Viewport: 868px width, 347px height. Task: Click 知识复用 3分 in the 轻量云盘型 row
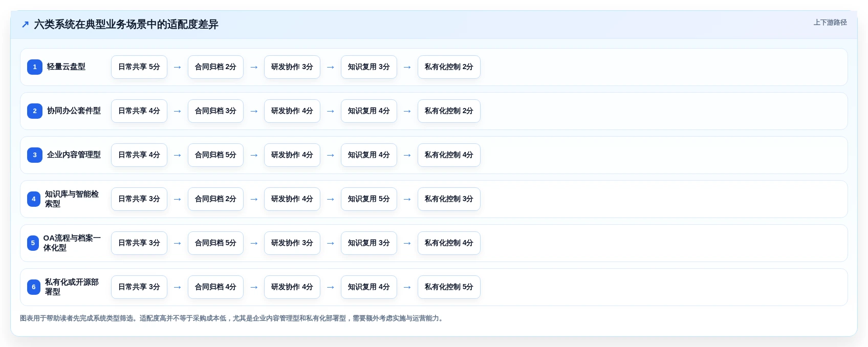369,67
